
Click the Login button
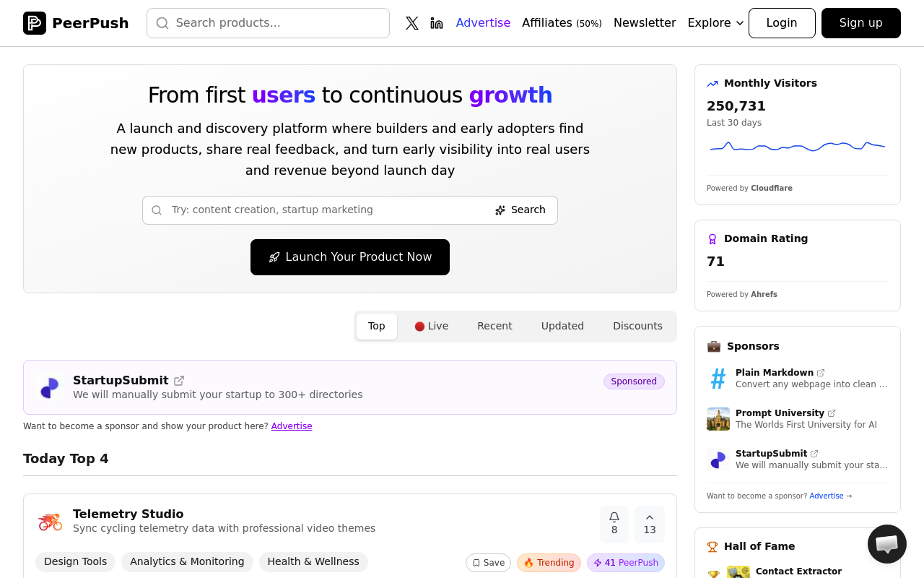click(782, 23)
